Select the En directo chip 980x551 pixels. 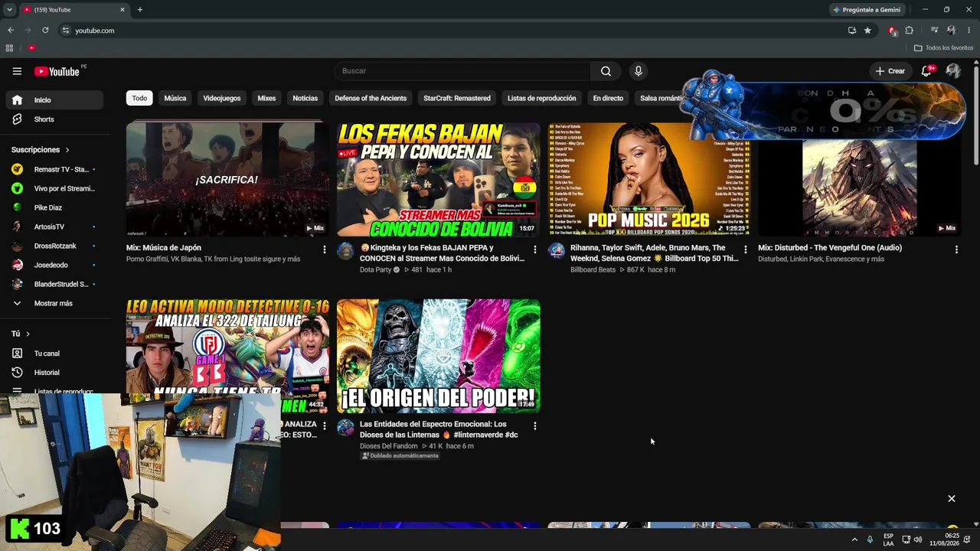(x=608, y=98)
